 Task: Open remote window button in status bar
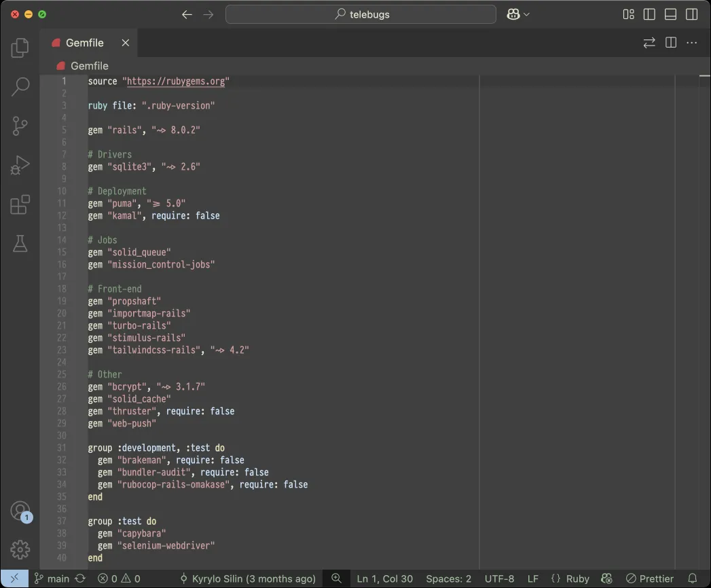coord(14,578)
